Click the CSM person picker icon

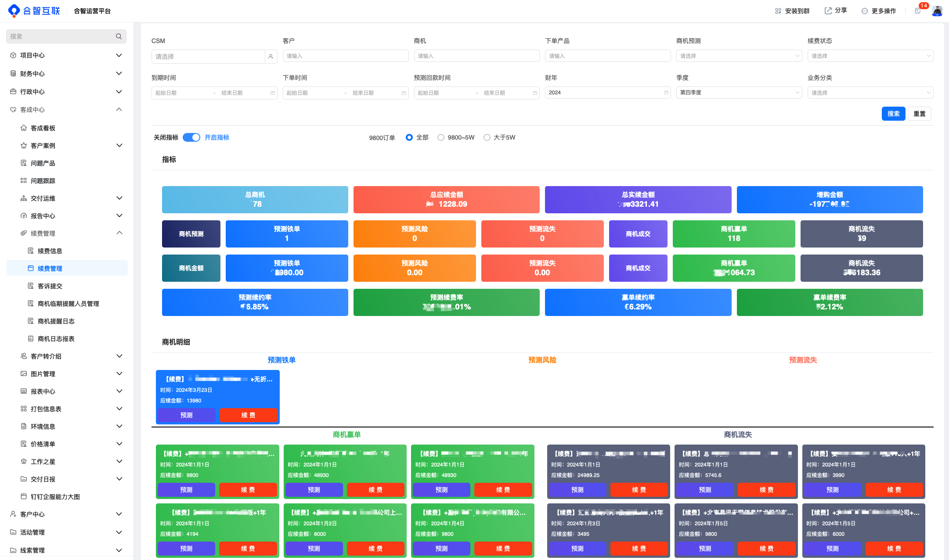pos(271,57)
